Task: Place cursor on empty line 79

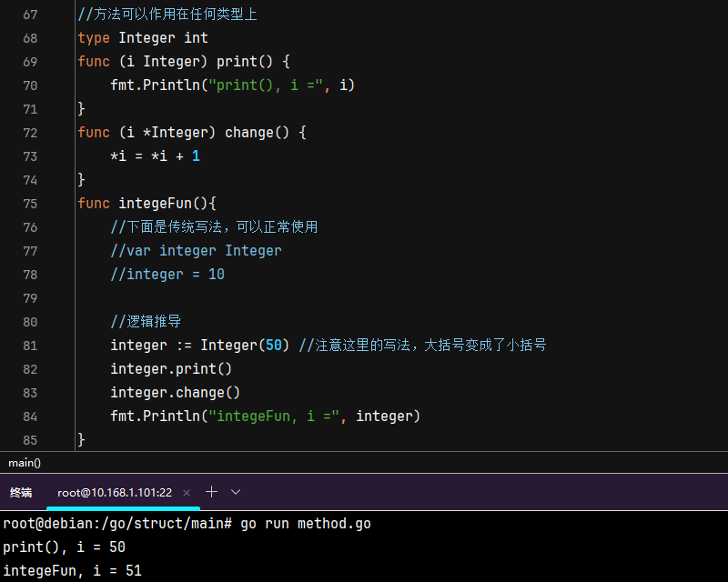Action: click(x=273, y=298)
